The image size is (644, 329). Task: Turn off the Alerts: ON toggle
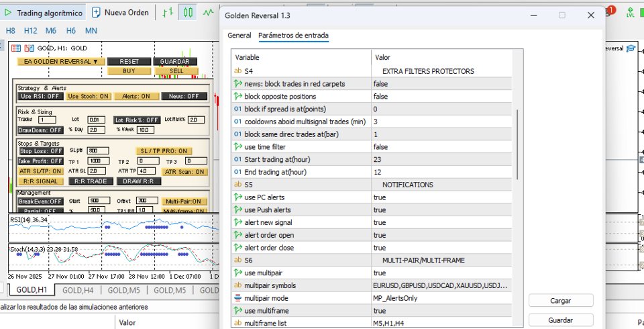(x=136, y=96)
